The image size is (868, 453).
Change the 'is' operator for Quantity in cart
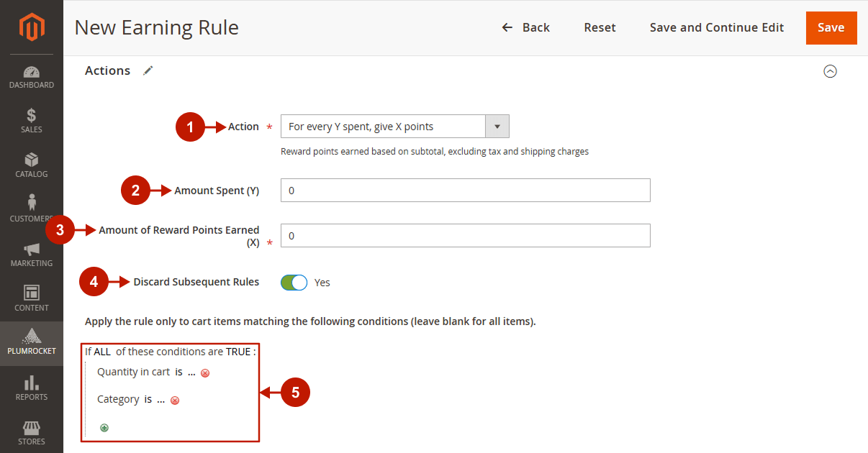[x=178, y=372]
